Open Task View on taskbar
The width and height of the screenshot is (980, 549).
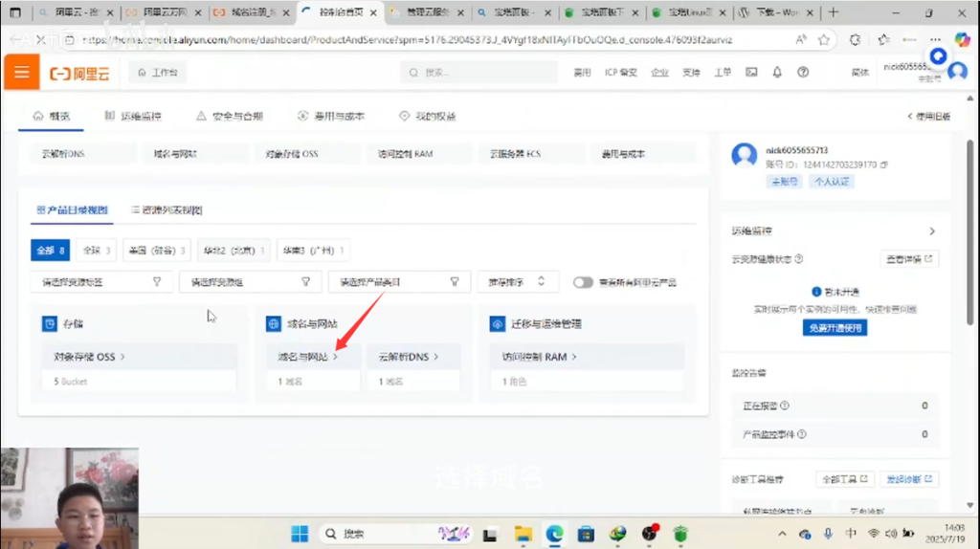tap(489, 534)
